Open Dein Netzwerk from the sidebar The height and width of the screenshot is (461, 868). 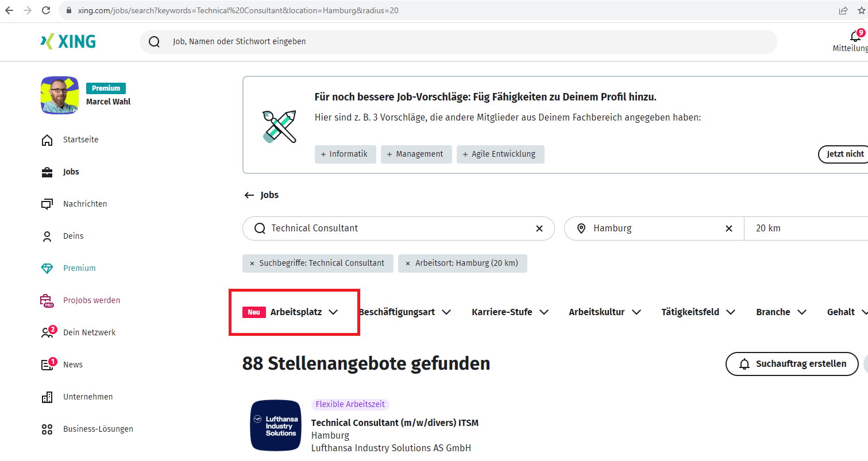[89, 332]
